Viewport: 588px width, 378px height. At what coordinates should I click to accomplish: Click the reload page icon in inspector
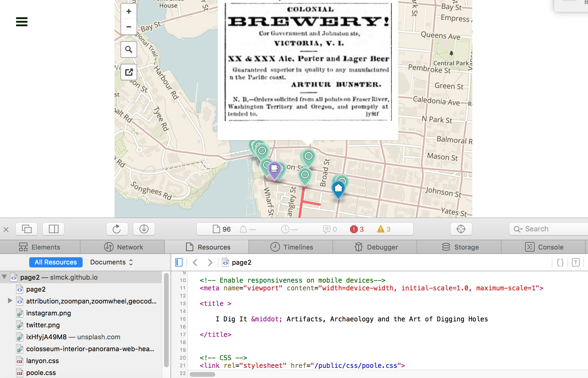click(117, 229)
